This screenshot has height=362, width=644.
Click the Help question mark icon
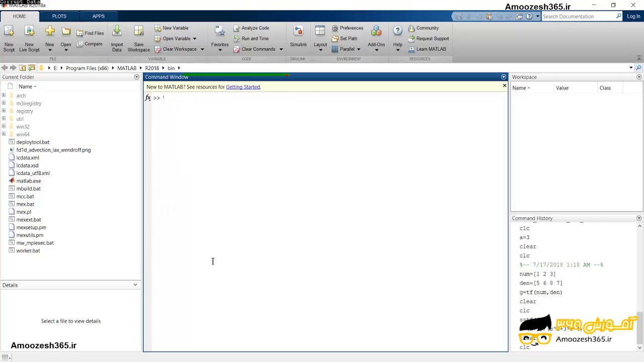pos(397,31)
